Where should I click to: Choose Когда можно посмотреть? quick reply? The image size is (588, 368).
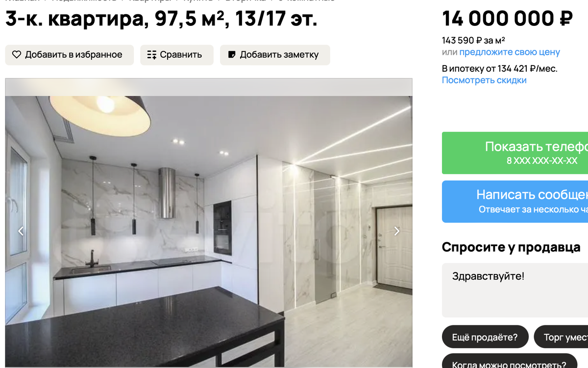pos(510,361)
